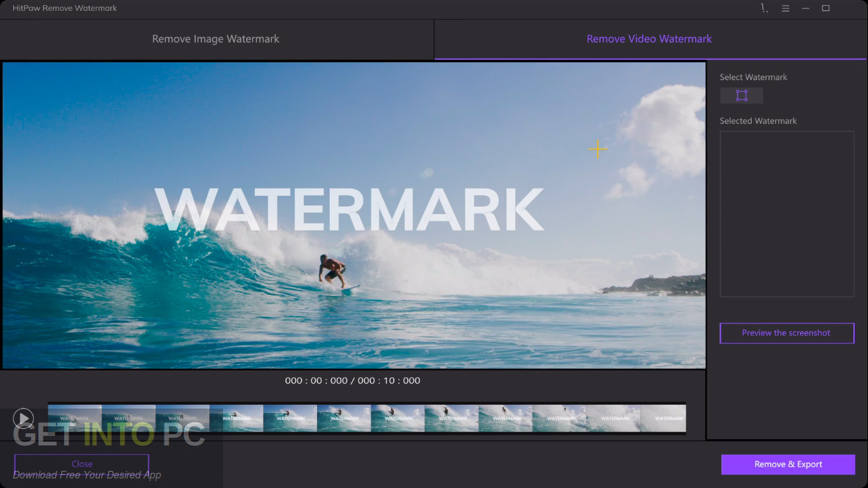Viewport: 868px width, 488px height.
Task: Select the rectangular watermark selection tool
Action: pos(741,95)
